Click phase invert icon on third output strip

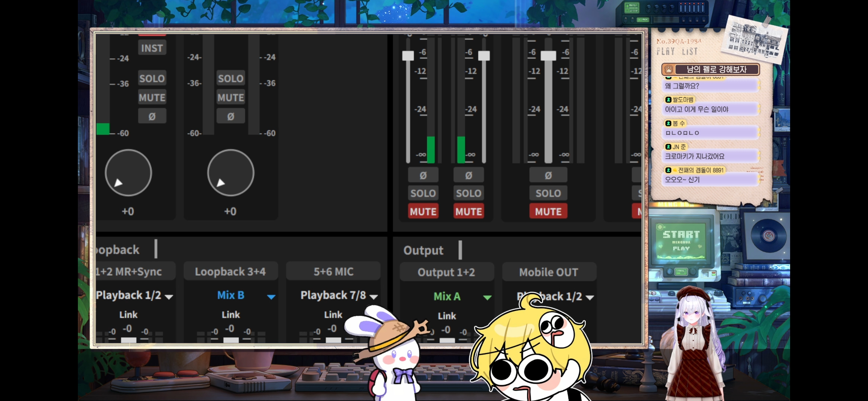548,175
